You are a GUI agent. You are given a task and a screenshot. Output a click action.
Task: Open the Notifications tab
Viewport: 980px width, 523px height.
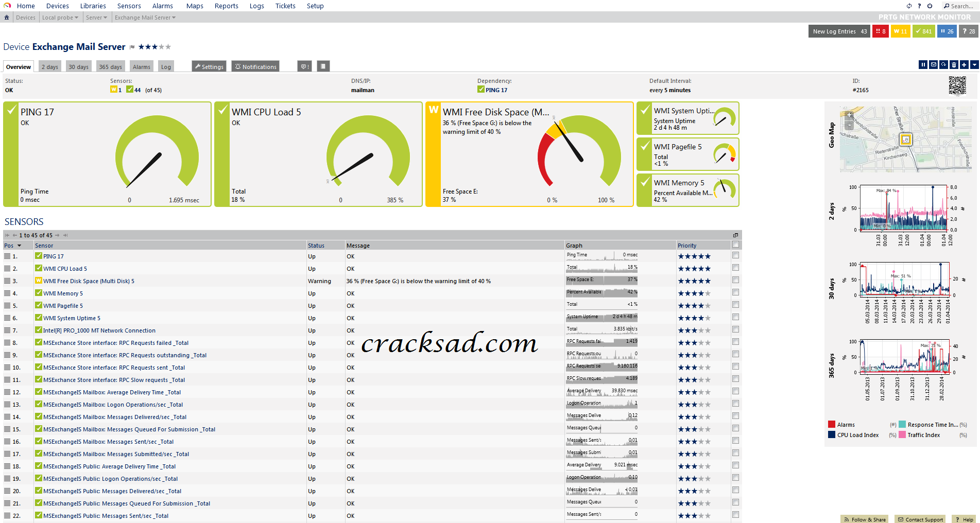pyautogui.click(x=256, y=67)
